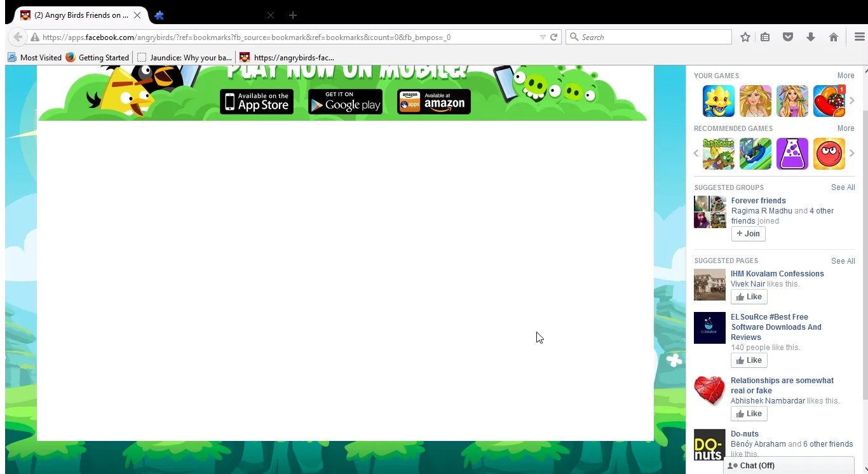Open the Pocket save icon
Image resolution: width=868 pixels, height=474 pixels.
pos(788,37)
